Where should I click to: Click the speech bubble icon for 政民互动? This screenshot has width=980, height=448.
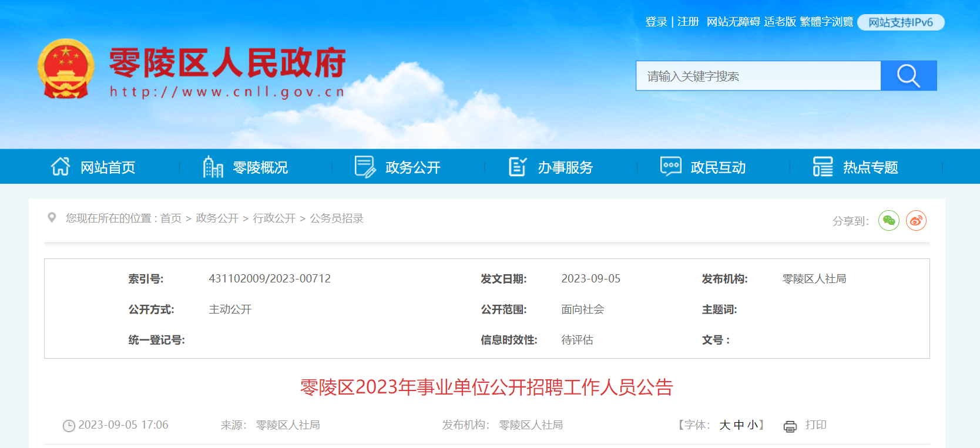(670, 167)
